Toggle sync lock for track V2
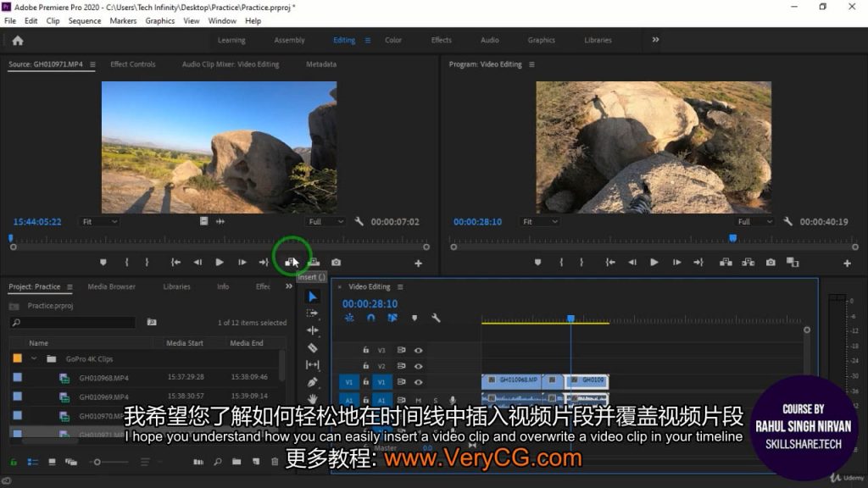The width and height of the screenshot is (868, 488). coord(401,366)
